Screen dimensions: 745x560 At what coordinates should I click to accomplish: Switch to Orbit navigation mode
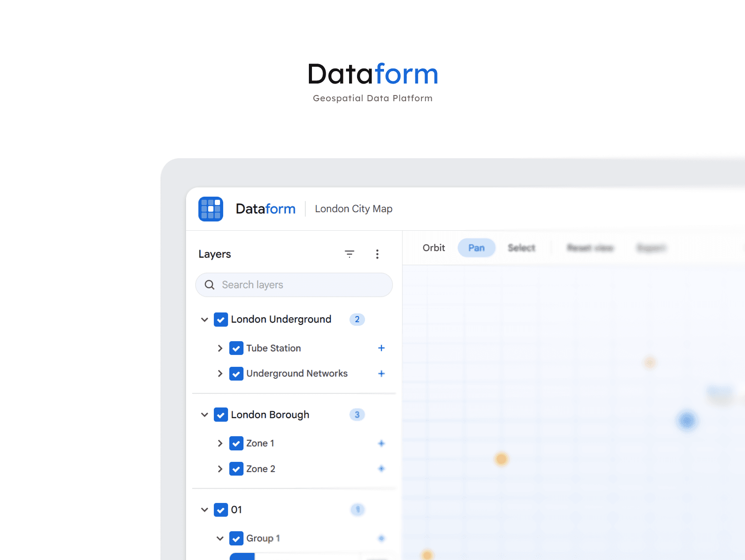click(433, 248)
